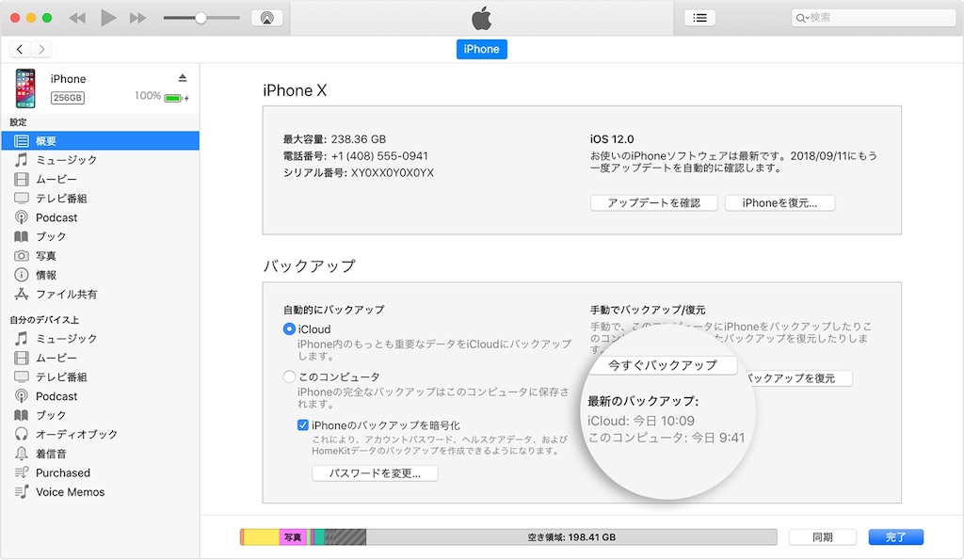
Task: Open ブック under 自分のデバイス上
Action: click(x=100, y=415)
